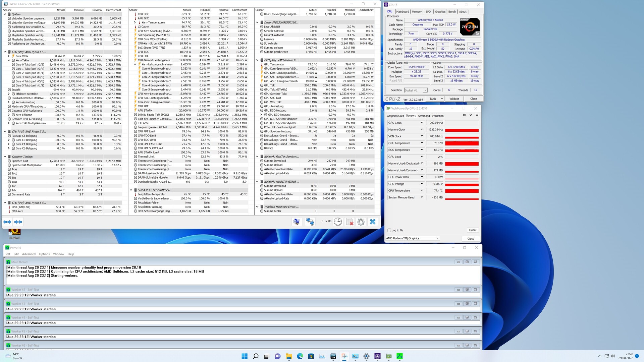Enable the Log to file checkbox
This screenshot has width=644, height=362.
tap(389, 230)
